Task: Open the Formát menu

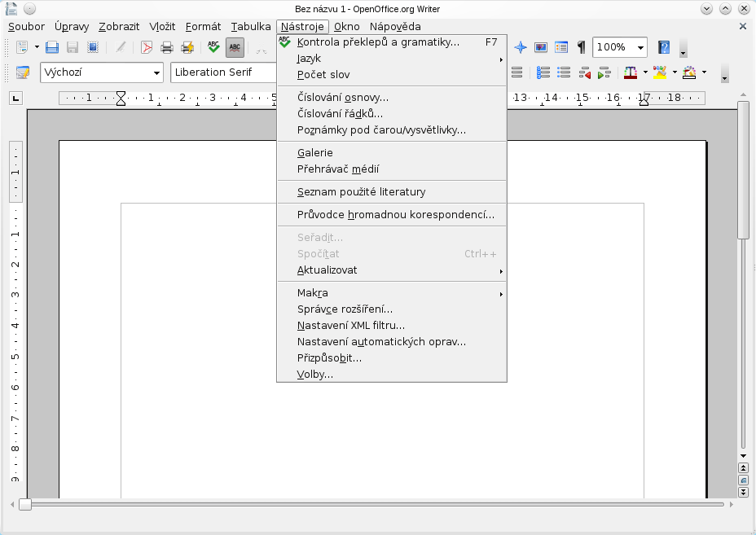Action: (203, 27)
